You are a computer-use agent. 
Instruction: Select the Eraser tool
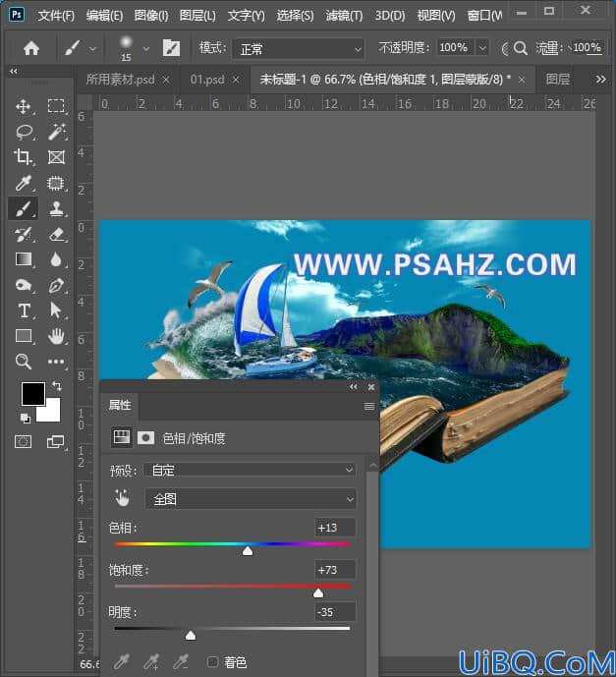(56, 235)
